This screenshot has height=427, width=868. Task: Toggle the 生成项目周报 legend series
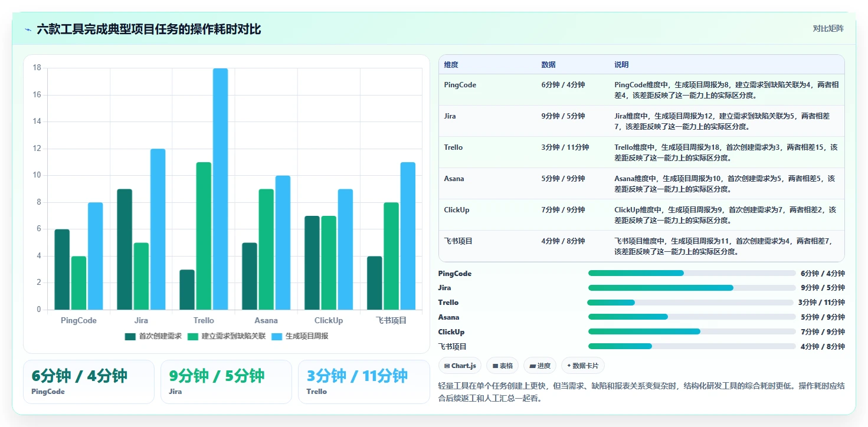click(299, 336)
